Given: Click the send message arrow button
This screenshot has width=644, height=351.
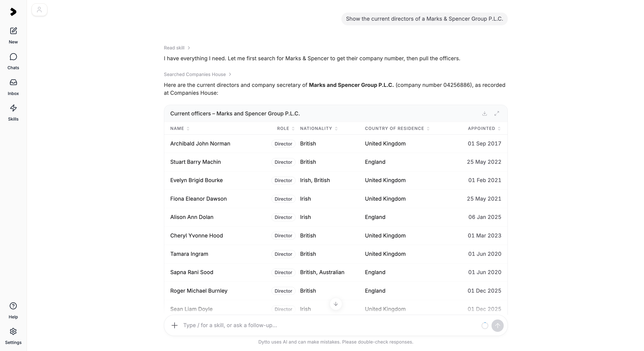Looking at the screenshot, I should tap(498, 325).
